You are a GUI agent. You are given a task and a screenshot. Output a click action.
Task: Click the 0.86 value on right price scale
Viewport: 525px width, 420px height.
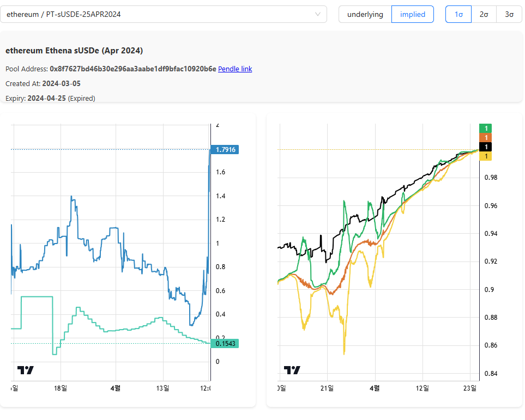coord(491,345)
